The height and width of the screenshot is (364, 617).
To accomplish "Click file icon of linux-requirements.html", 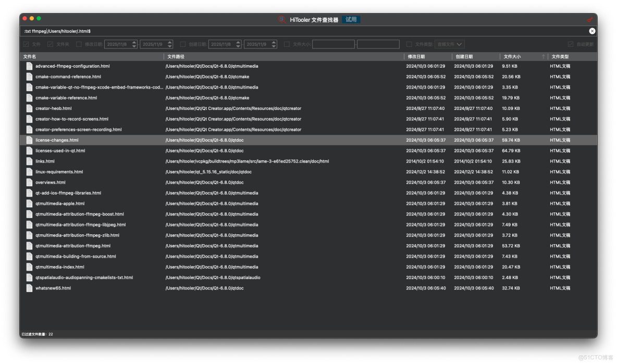I will click(x=29, y=172).
